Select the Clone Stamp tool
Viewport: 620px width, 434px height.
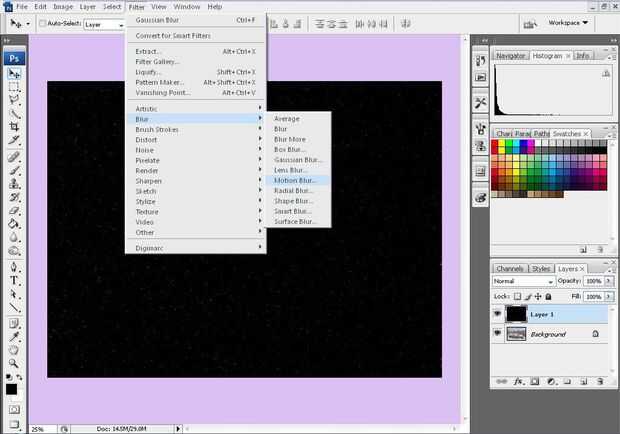[x=14, y=183]
